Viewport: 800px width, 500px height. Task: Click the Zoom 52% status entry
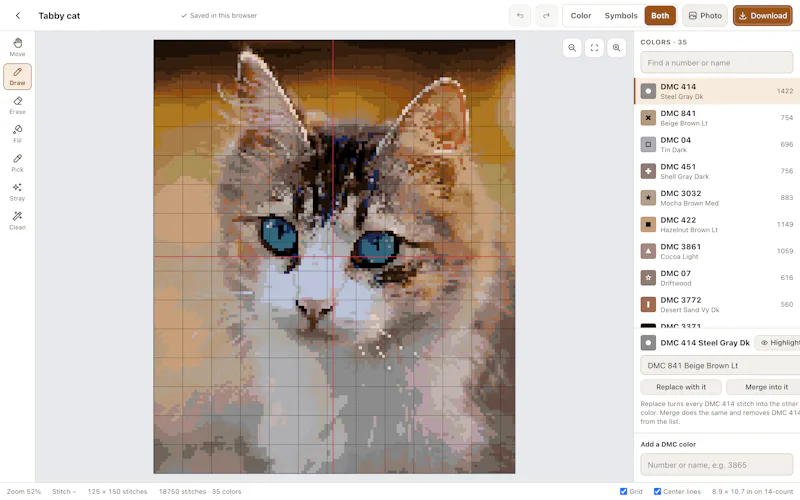click(23, 491)
